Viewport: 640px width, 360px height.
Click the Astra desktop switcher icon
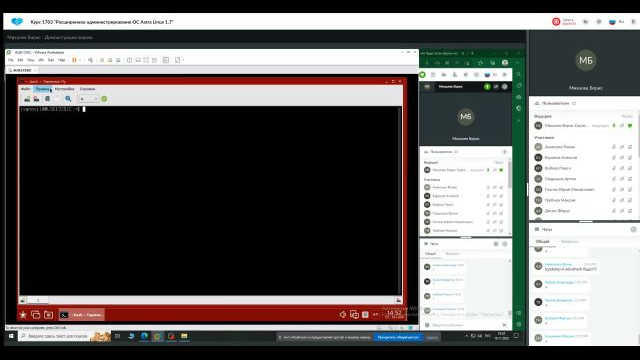coord(36,315)
